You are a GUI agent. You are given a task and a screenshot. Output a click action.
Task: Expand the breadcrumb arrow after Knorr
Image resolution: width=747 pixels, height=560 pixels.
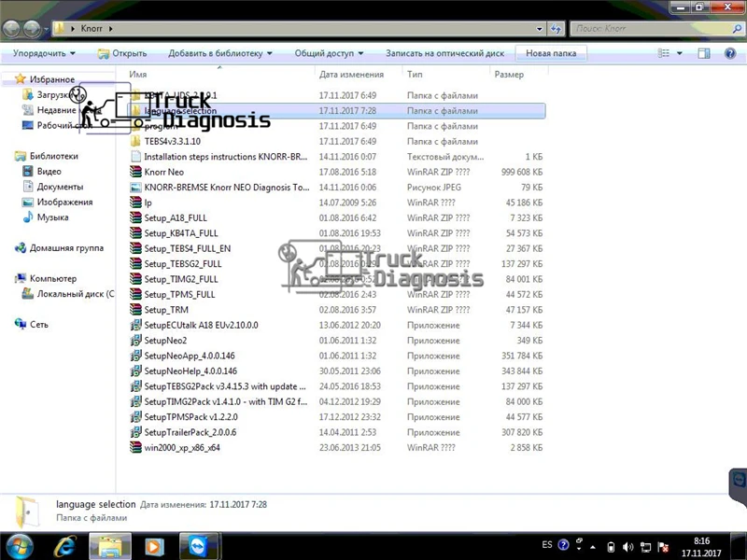[x=110, y=29]
